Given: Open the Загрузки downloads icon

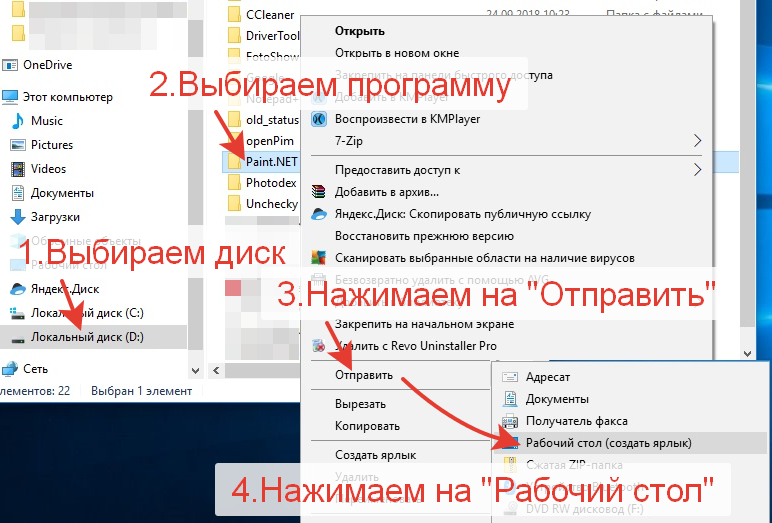Looking at the screenshot, I should pyautogui.click(x=18, y=217).
